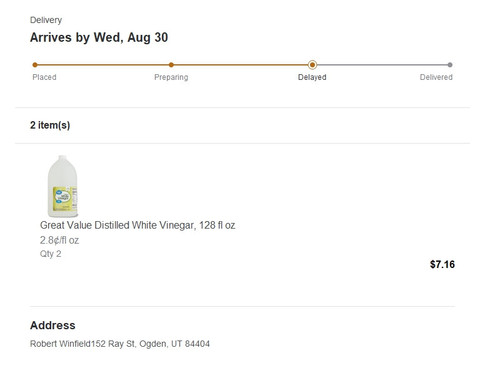This screenshot has height=391, width=500.
Task: Click gray progress segment before Delivered
Action: (x=382, y=65)
